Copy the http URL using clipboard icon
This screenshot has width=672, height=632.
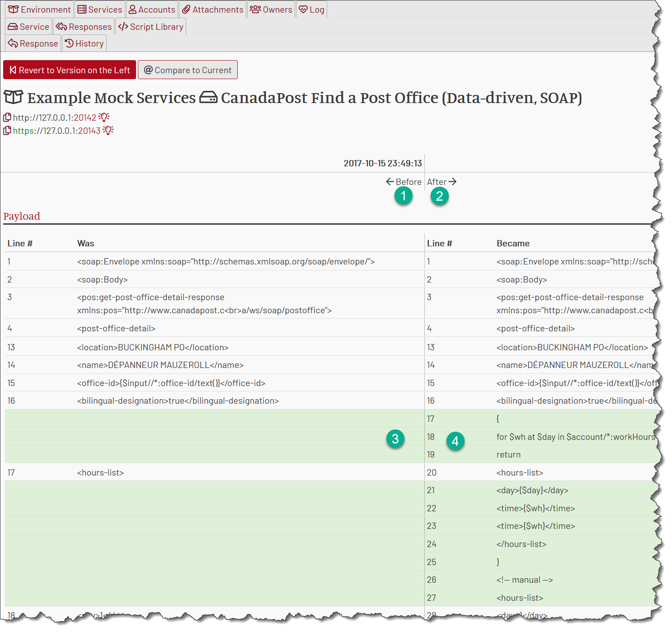coord(7,118)
